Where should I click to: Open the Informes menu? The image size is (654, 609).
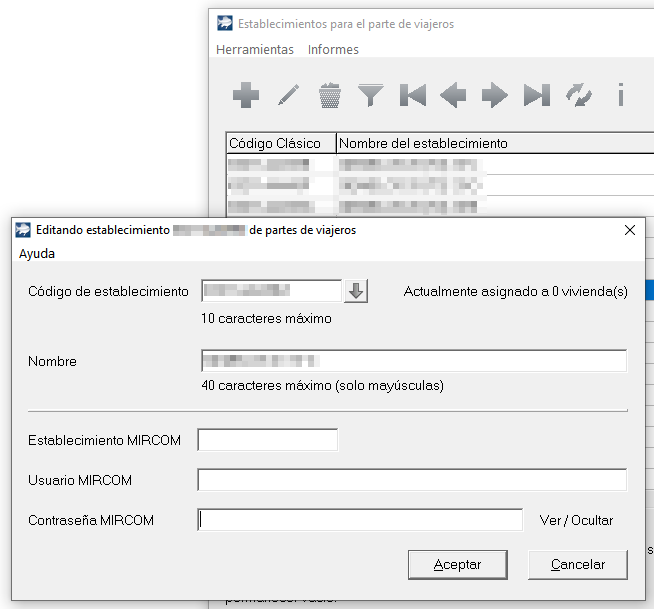[x=333, y=49]
